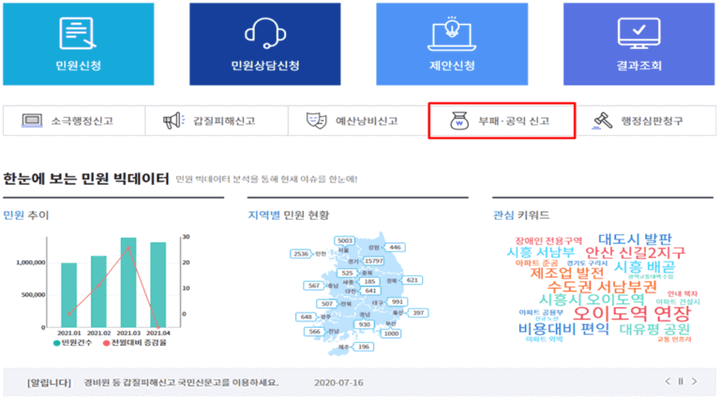Image resolution: width=720 pixels, height=400 pixels.
Task: Click the keyword 비용대비 편익
Action: (x=563, y=329)
